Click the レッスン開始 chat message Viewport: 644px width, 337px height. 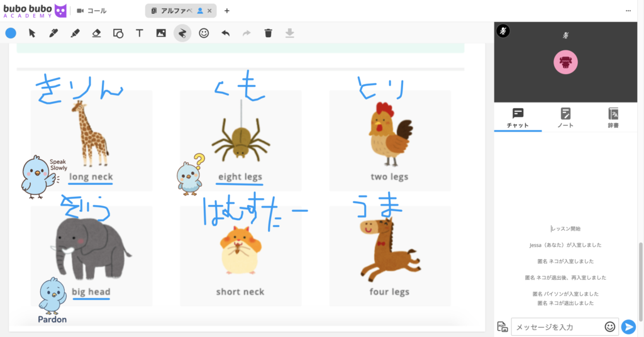pyautogui.click(x=566, y=229)
